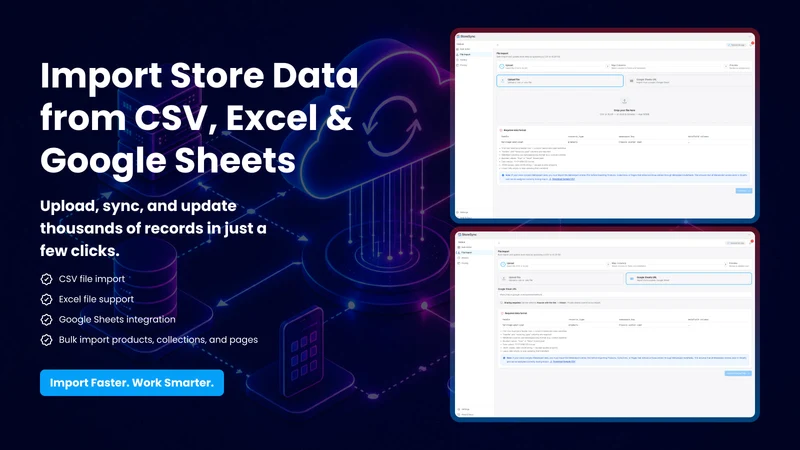Click the Google Sheets icon in the upper screenshot card
800x450 pixels.
point(632,81)
